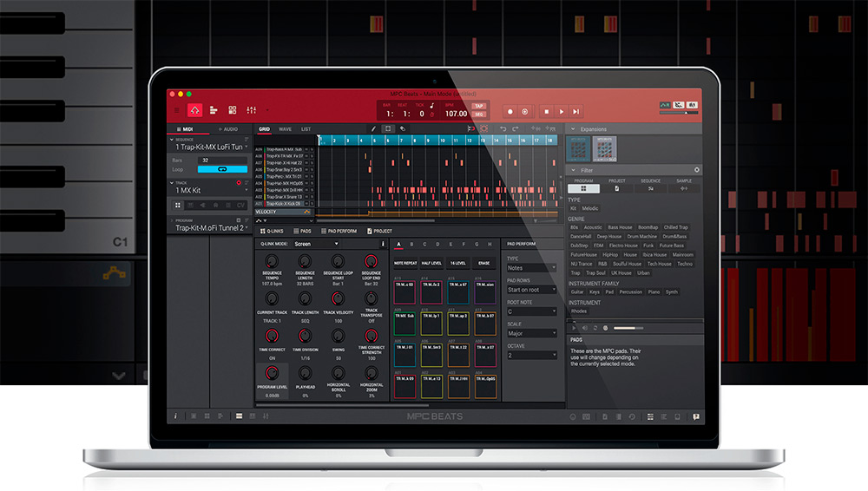868x491 pixels.
Task: Select pad bank A
Action: coord(398,244)
